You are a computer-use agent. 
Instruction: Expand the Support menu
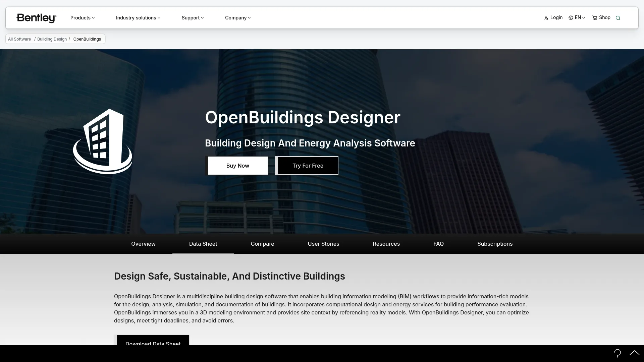pos(193,18)
